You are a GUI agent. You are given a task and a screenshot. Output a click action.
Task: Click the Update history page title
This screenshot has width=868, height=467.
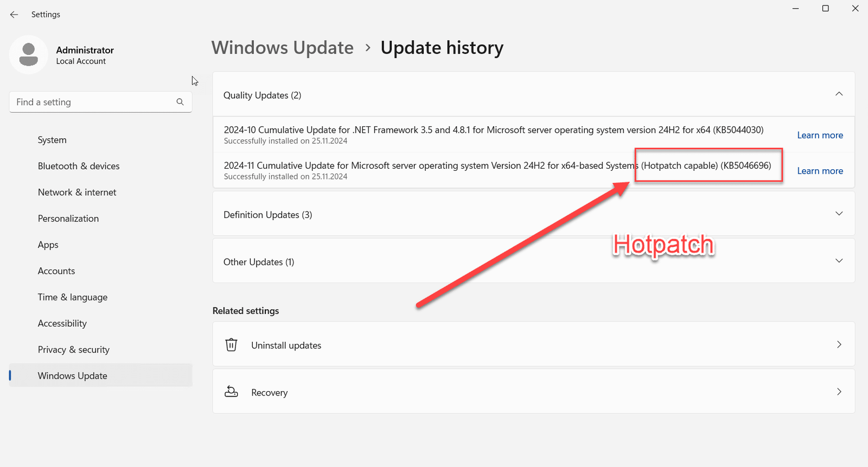coord(442,48)
